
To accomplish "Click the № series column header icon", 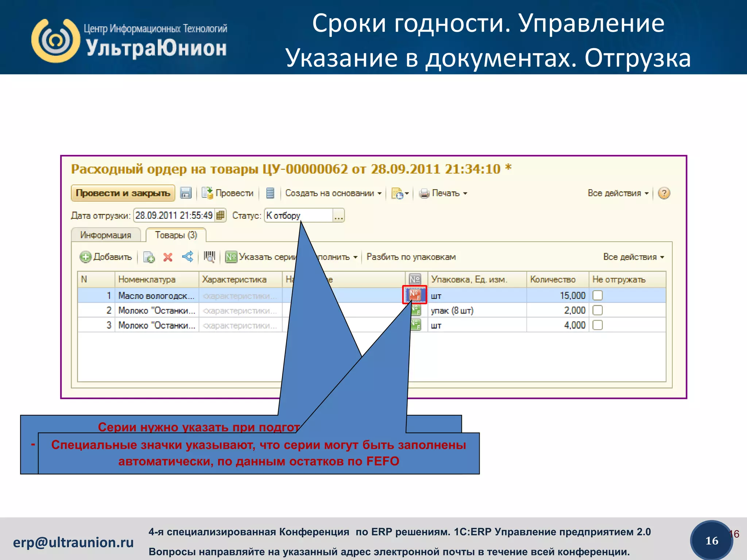I will click(x=415, y=279).
